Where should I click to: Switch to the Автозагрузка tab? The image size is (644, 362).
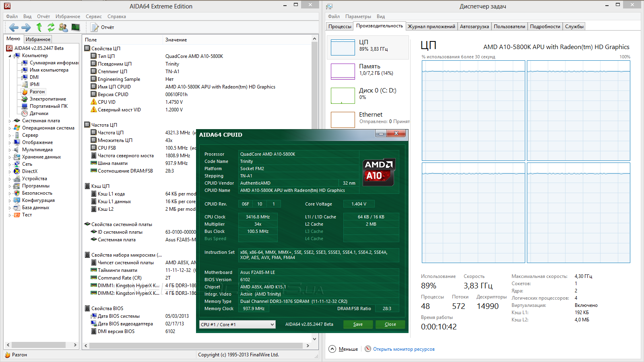point(474,27)
